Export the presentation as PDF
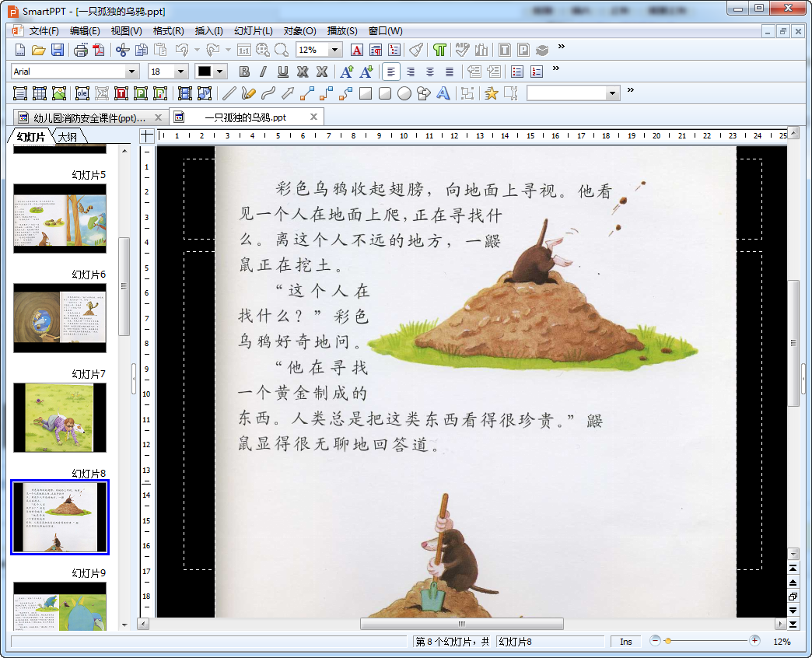Image resolution: width=812 pixels, height=658 pixels. (x=99, y=51)
